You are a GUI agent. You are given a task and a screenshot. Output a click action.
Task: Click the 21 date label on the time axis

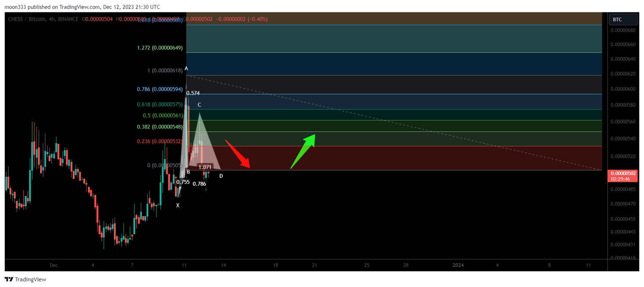click(314, 265)
